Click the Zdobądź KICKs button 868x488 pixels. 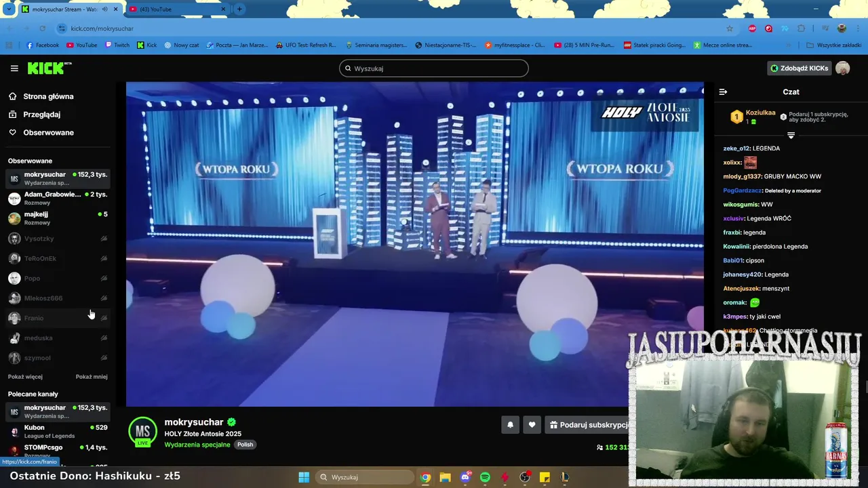tap(799, 68)
